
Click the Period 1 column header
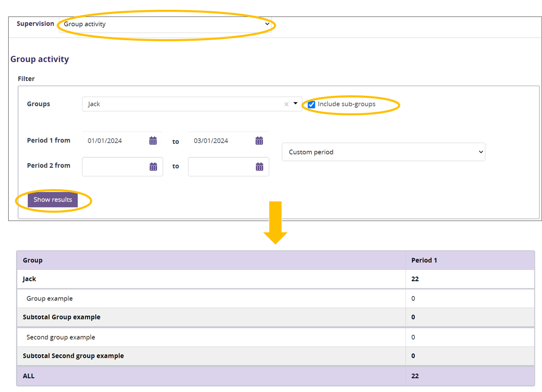click(424, 260)
